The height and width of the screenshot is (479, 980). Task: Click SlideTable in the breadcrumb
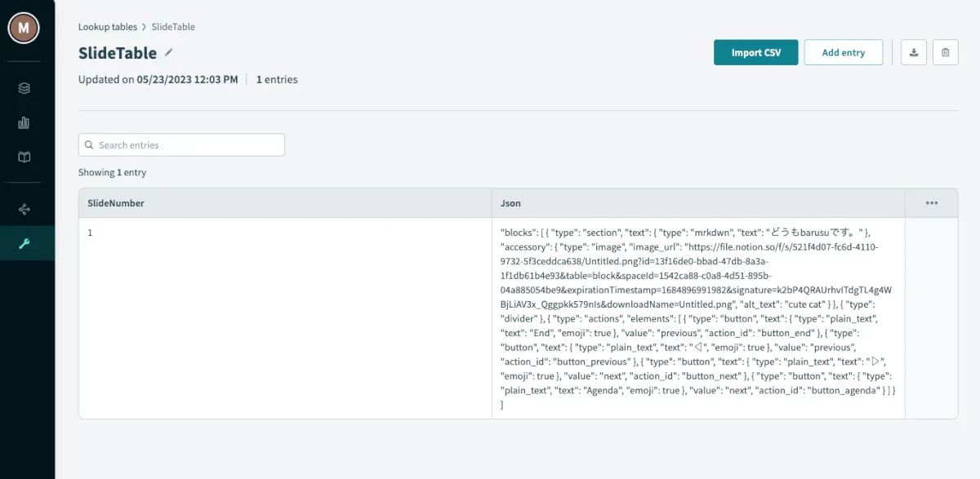[173, 27]
